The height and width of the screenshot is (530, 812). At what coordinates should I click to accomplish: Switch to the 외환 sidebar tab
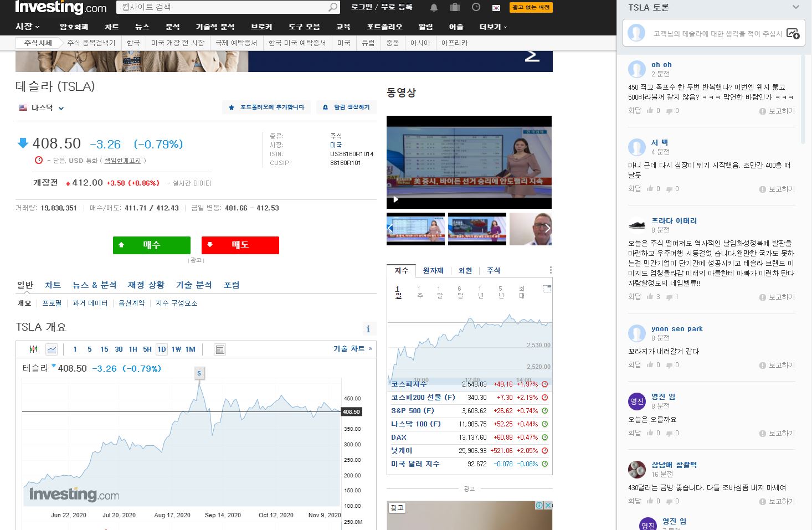pyautogui.click(x=465, y=270)
